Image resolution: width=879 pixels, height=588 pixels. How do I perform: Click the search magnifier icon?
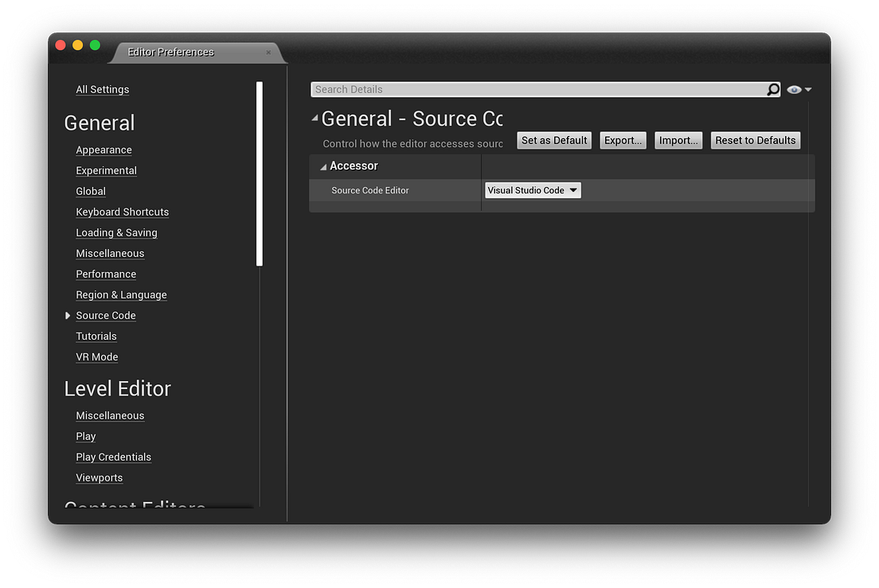point(772,89)
